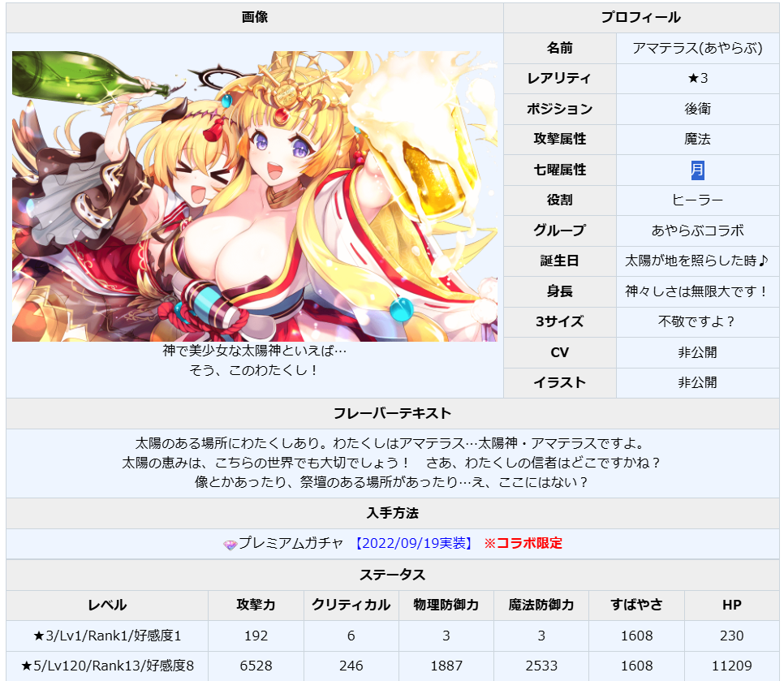Screen dimensions: 784x681
Task: Click the CV row label
Action: point(559,352)
